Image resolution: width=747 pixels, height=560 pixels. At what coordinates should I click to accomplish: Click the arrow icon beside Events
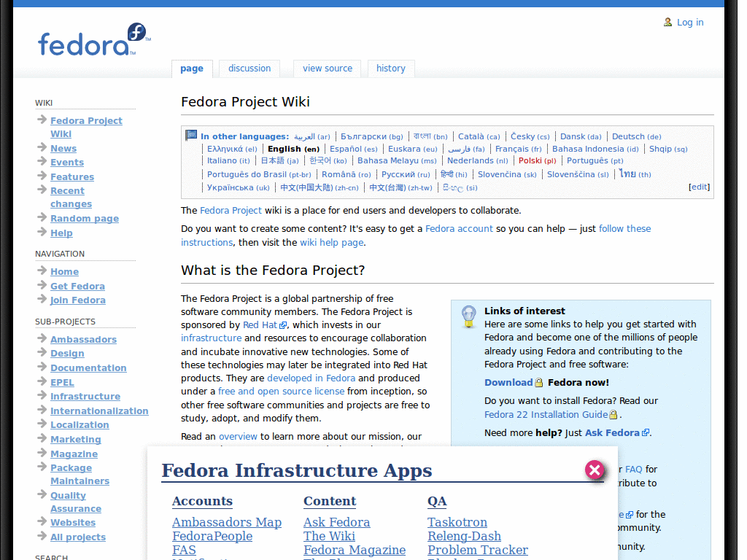point(42,161)
